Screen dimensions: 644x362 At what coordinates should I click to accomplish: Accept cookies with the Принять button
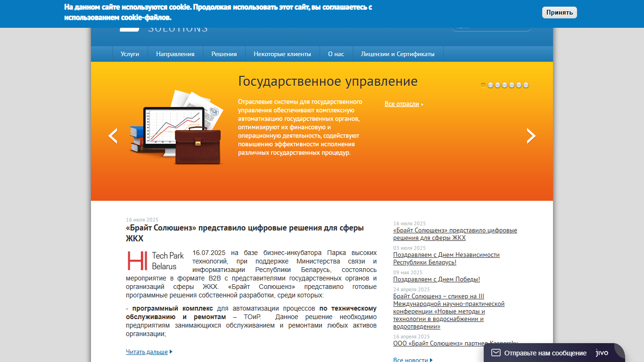[x=559, y=13]
